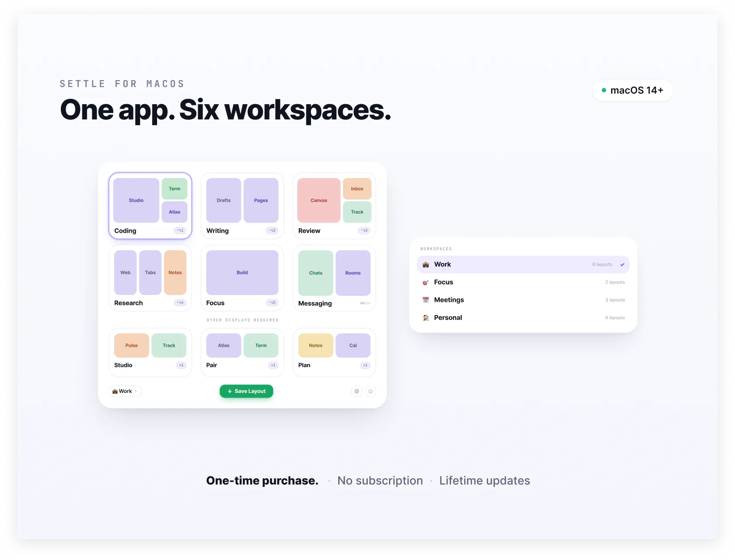This screenshot has width=735, height=560.
Task: Select the Research layout card
Action: point(150,278)
